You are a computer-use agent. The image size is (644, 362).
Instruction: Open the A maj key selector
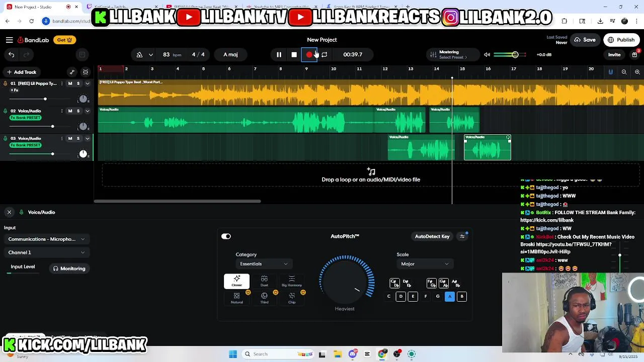(230, 54)
